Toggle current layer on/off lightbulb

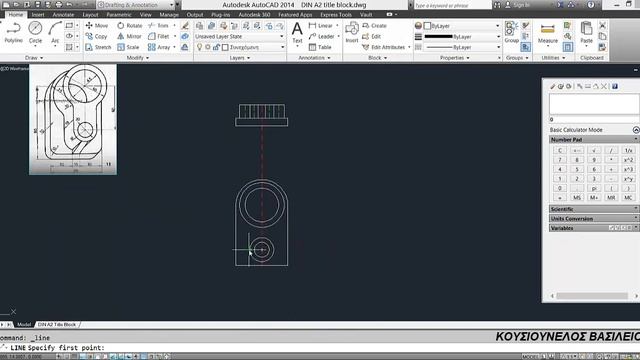[200, 47]
